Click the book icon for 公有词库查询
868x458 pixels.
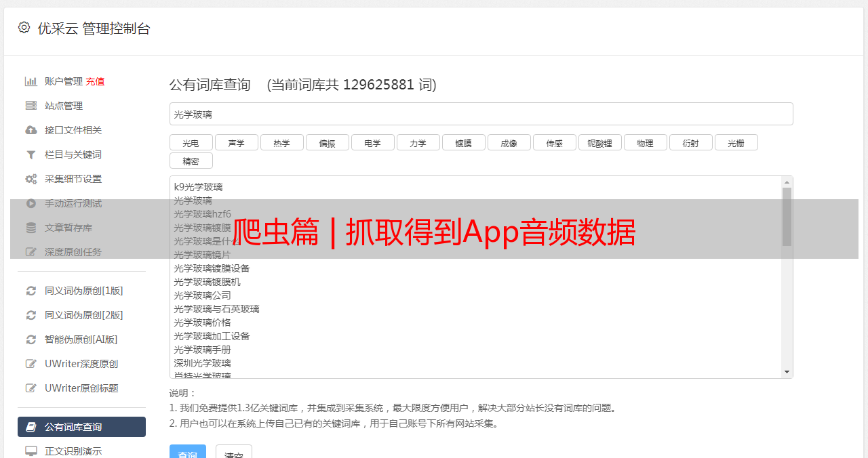coord(31,427)
